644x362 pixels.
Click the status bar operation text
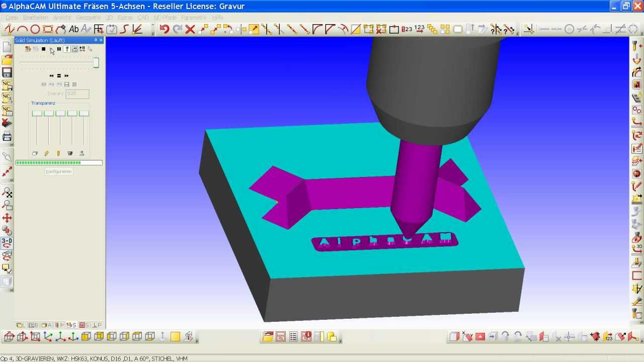click(x=94, y=358)
